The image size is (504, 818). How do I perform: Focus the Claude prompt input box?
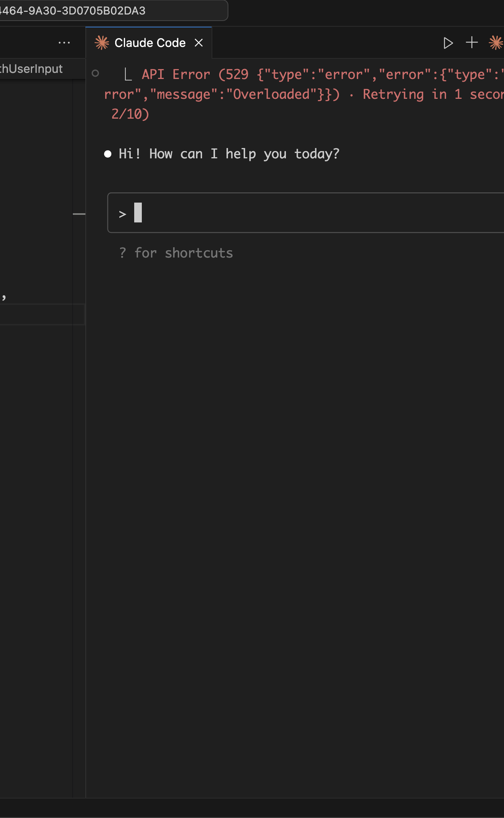(x=306, y=213)
